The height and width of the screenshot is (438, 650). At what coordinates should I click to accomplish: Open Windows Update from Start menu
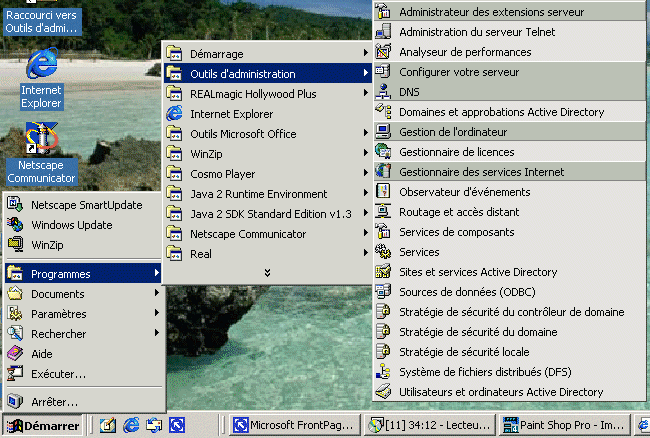pyautogui.click(x=71, y=225)
